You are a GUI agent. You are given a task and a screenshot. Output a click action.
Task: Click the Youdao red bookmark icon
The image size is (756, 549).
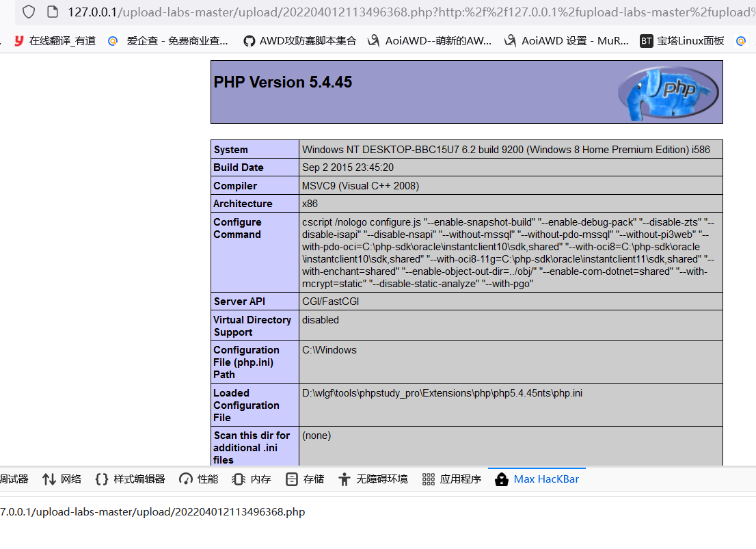point(19,41)
